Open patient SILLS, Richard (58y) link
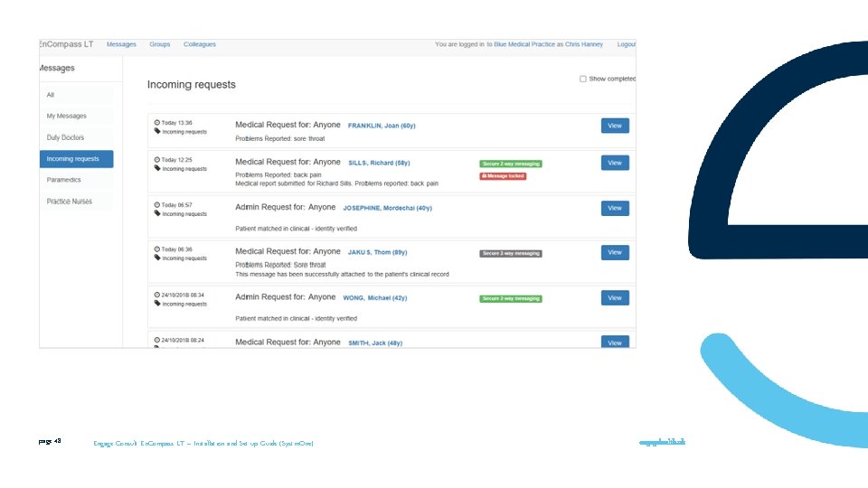The height and width of the screenshot is (488, 868). [x=379, y=163]
